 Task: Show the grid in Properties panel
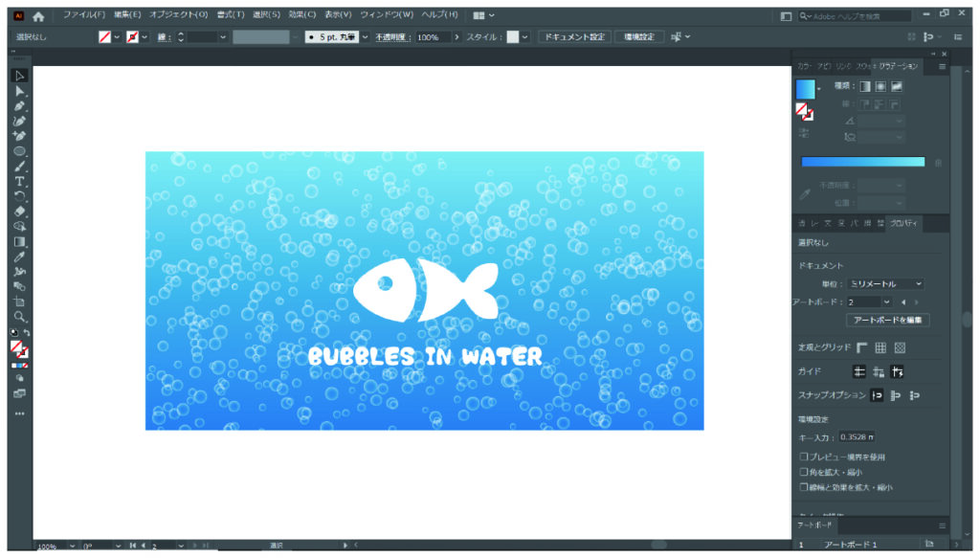[880, 347]
